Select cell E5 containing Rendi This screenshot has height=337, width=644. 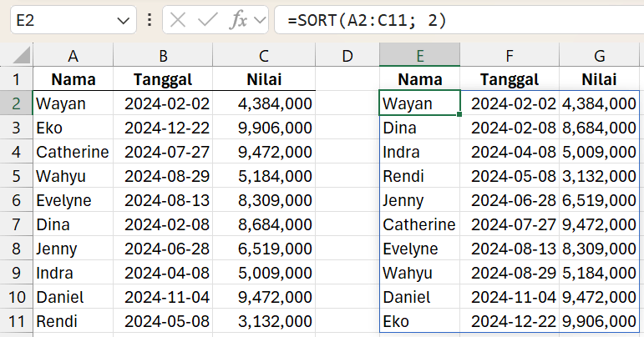420,176
